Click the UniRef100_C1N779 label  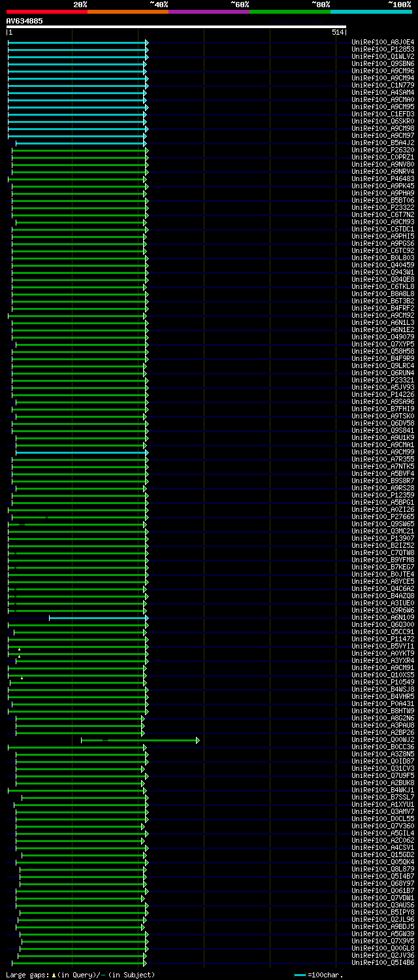coord(383,85)
